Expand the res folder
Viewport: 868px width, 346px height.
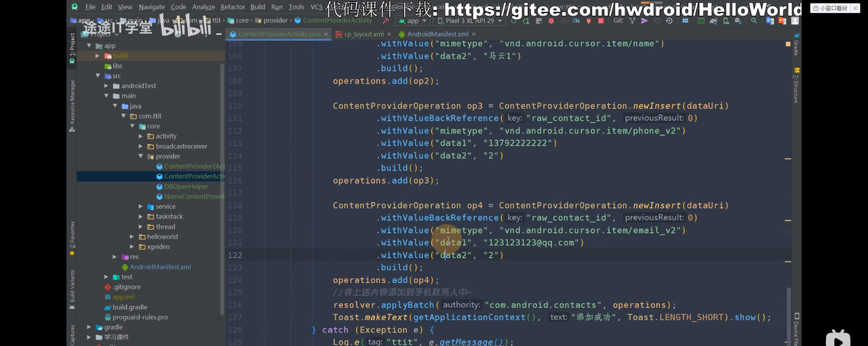pos(115,256)
